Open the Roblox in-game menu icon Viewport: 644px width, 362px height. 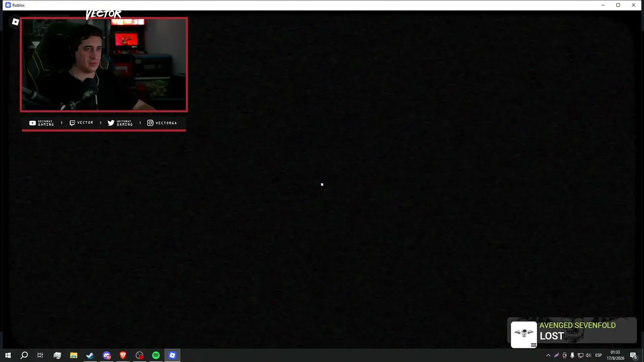(x=16, y=22)
